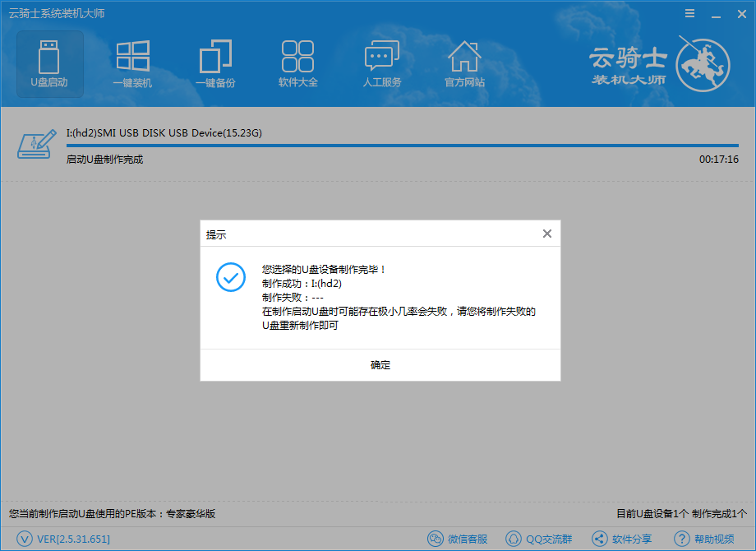Open 微信客服 WeChat support
This screenshot has width=756, height=551.
click(x=468, y=539)
